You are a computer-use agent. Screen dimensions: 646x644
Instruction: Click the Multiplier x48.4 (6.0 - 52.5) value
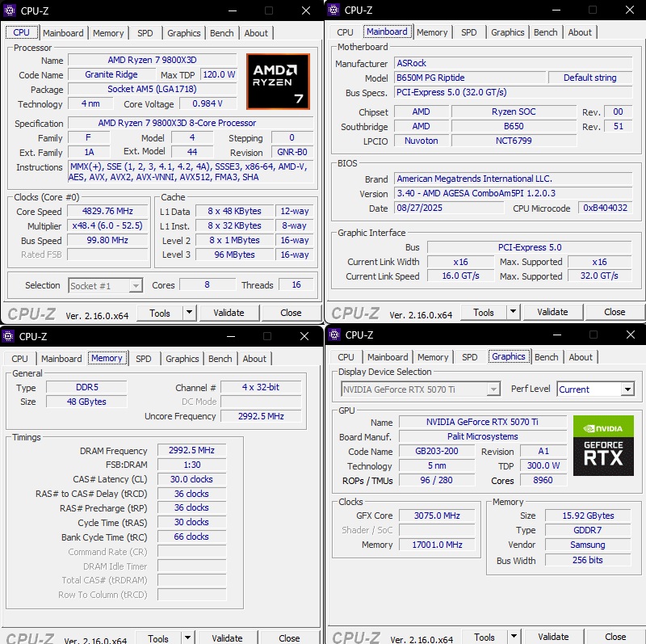coord(107,225)
